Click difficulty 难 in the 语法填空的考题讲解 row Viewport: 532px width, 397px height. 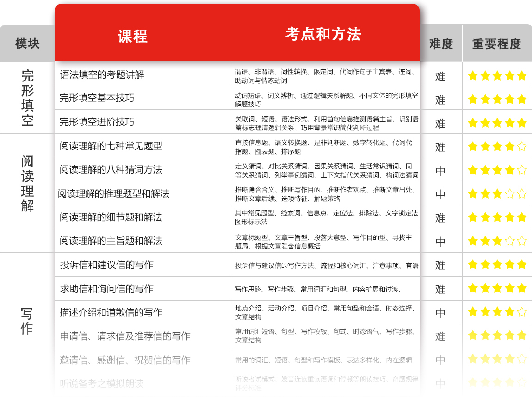[440, 77]
